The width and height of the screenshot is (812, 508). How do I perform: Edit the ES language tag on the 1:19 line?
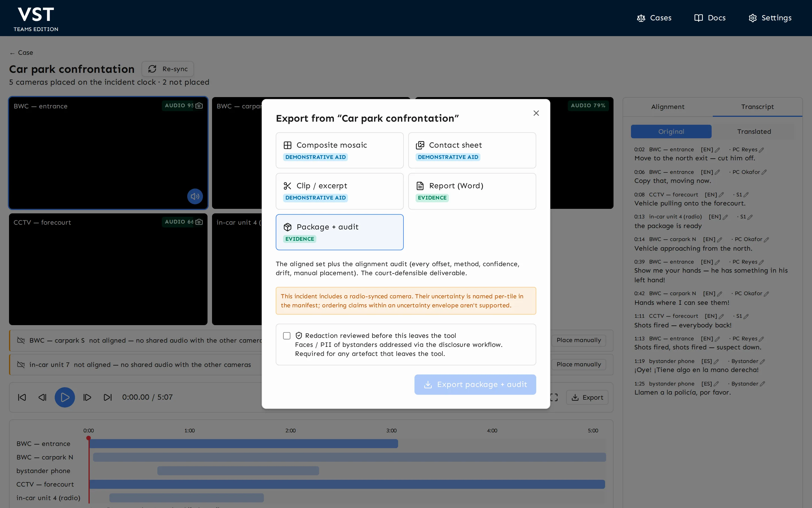[716, 362]
